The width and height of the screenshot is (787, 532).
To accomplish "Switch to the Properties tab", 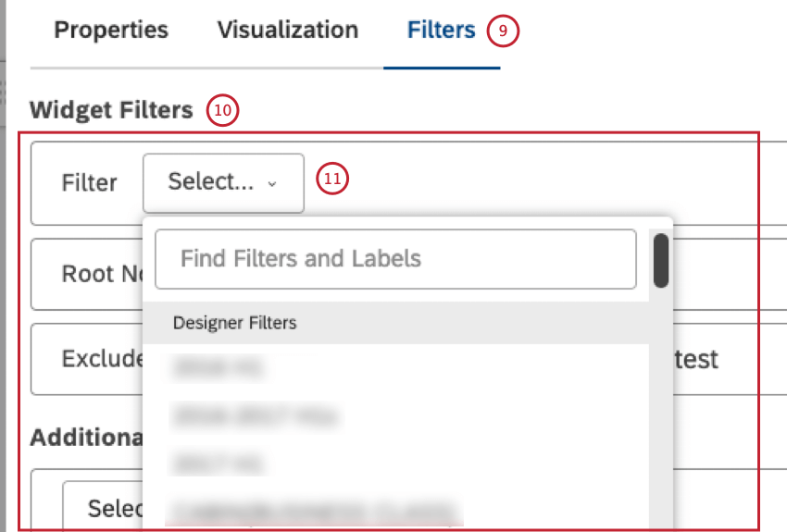I will [x=111, y=31].
